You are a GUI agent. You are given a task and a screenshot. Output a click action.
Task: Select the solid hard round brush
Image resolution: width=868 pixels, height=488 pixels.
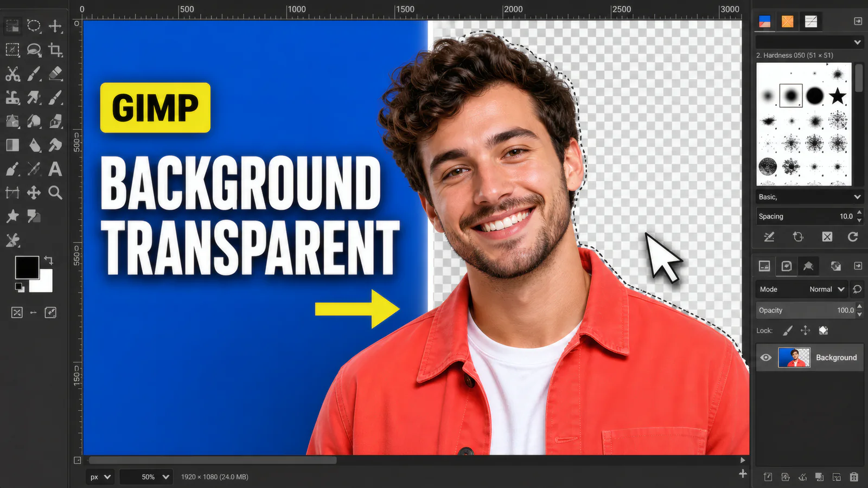point(814,96)
